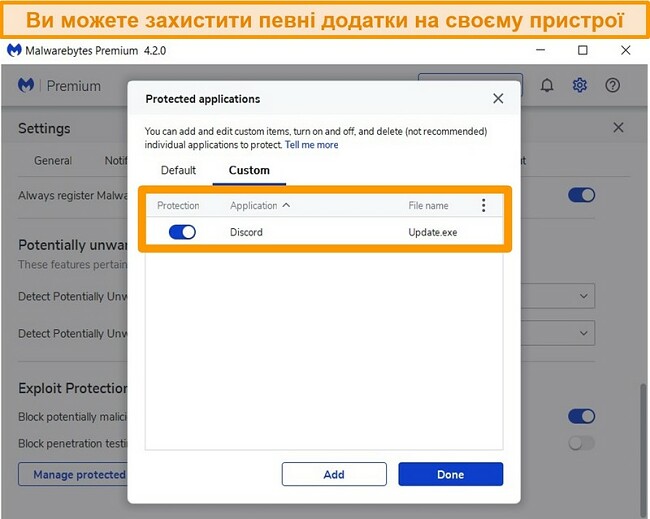Toggle Discord protection switch
The image size is (650, 519).
(182, 232)
